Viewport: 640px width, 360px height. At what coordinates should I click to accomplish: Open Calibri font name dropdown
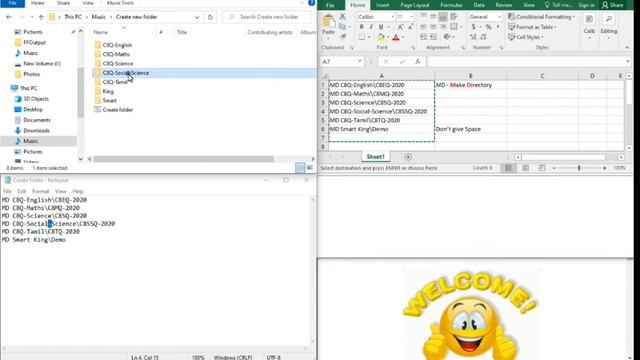393,17
